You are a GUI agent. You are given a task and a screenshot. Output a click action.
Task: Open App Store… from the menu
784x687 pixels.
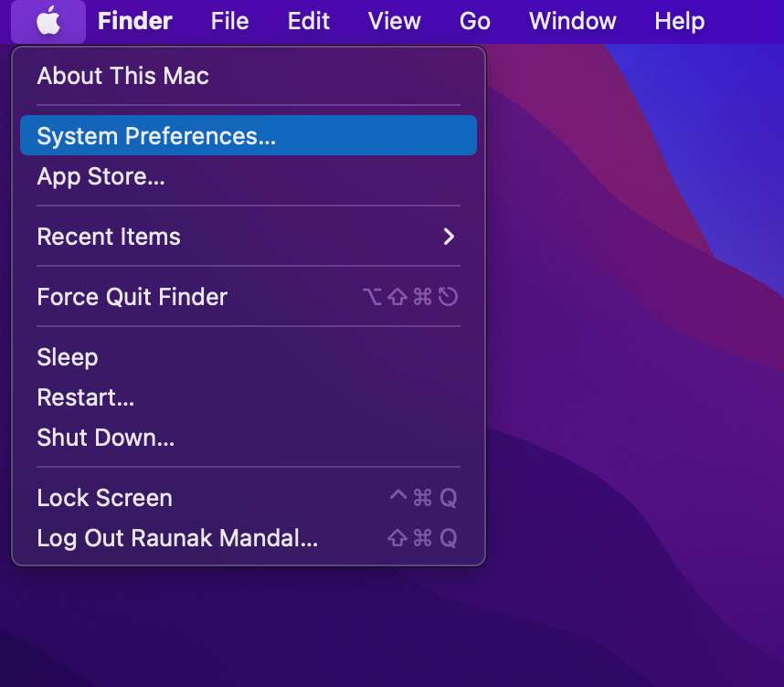tap(249, 176)
